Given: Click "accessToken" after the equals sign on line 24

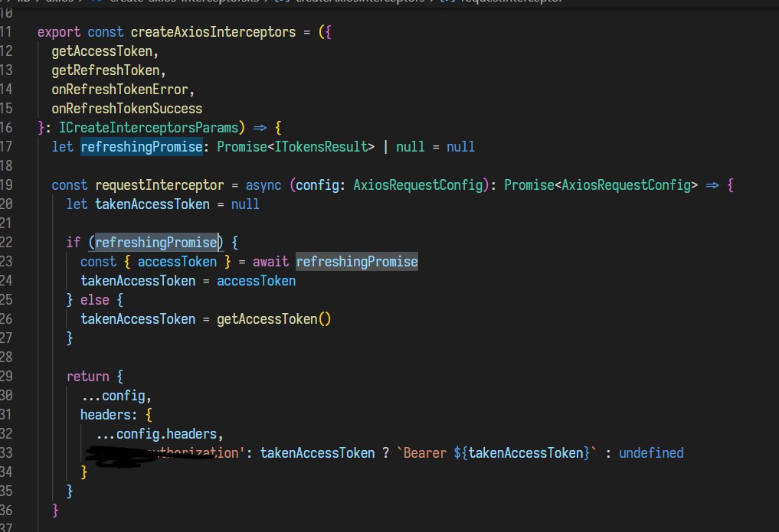Looking at the screenshot, I should coord(257,282).
